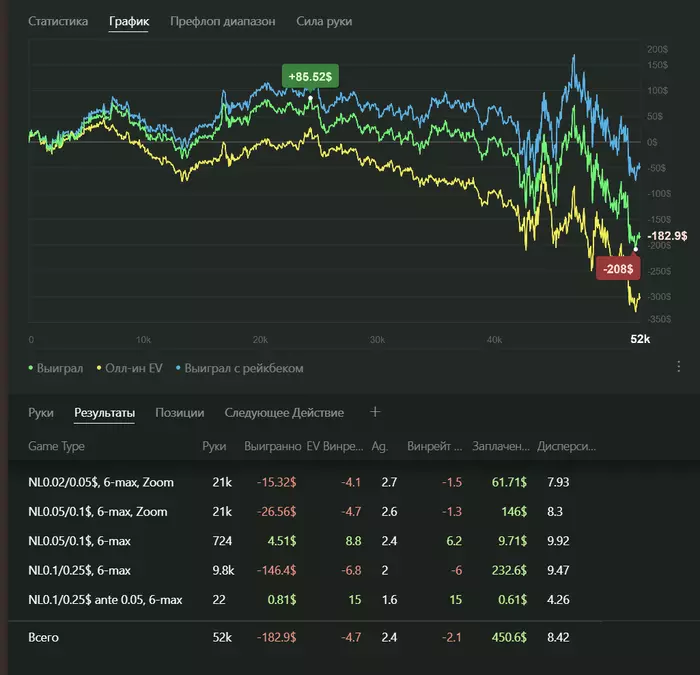Viewport: 700px width, 675px height.
Task: Switch to the Позиции tab
Action: 180,412
